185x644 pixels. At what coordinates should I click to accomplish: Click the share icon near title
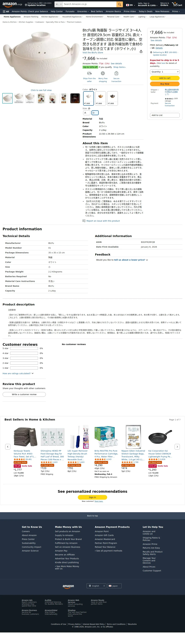(x=141, y=52)
